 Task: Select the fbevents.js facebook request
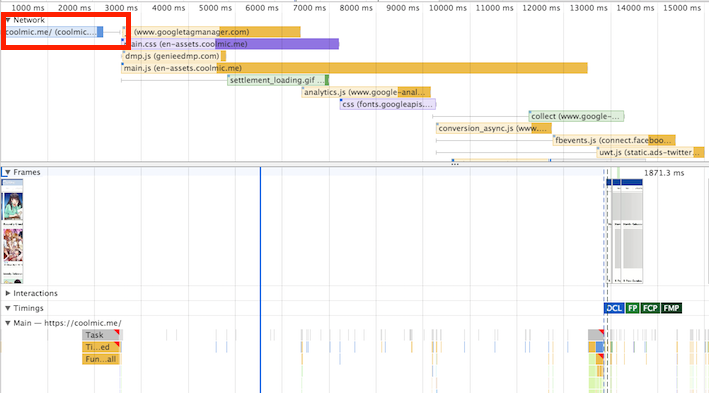[x=614, y=140]
